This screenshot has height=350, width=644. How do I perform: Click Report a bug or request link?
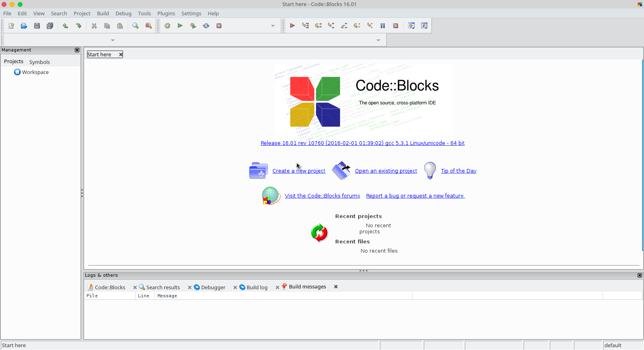(415, 196)
